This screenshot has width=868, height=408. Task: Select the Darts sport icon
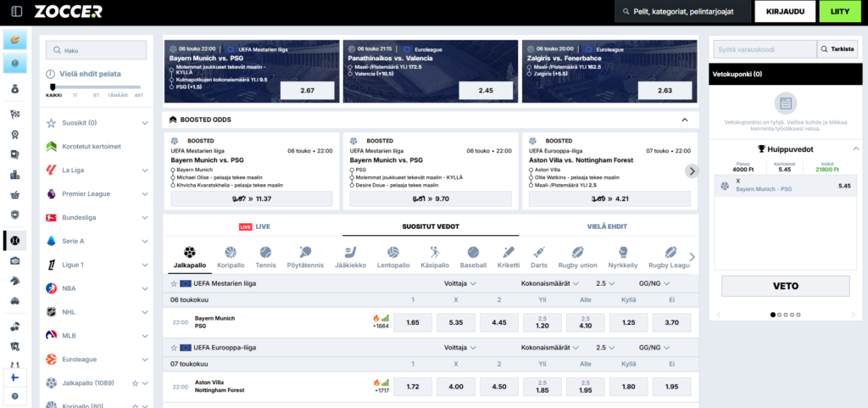539,257
